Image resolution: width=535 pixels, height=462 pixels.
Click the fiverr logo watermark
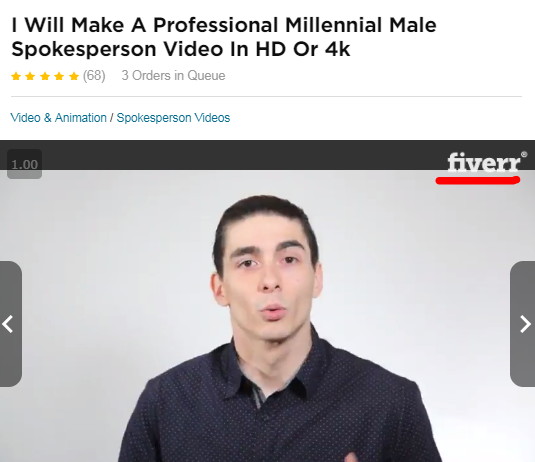[484, 162]
